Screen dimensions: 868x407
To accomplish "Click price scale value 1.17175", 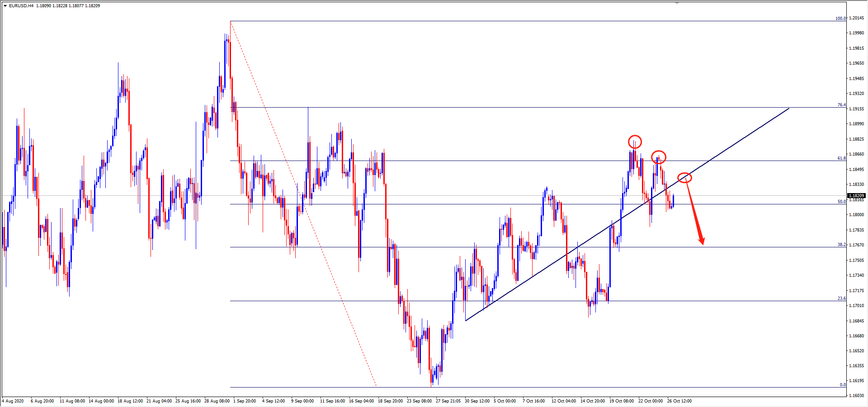I will point(857,291).
